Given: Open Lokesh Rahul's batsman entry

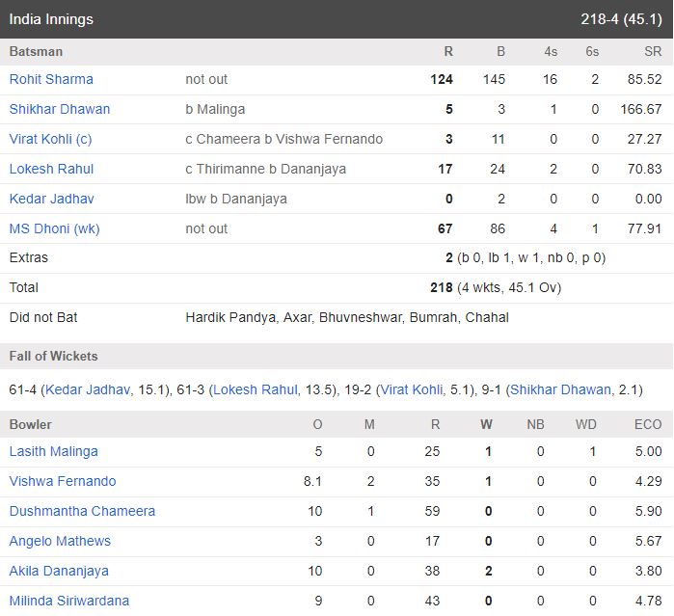Looking at the screenshot, I should click(51, 169).
